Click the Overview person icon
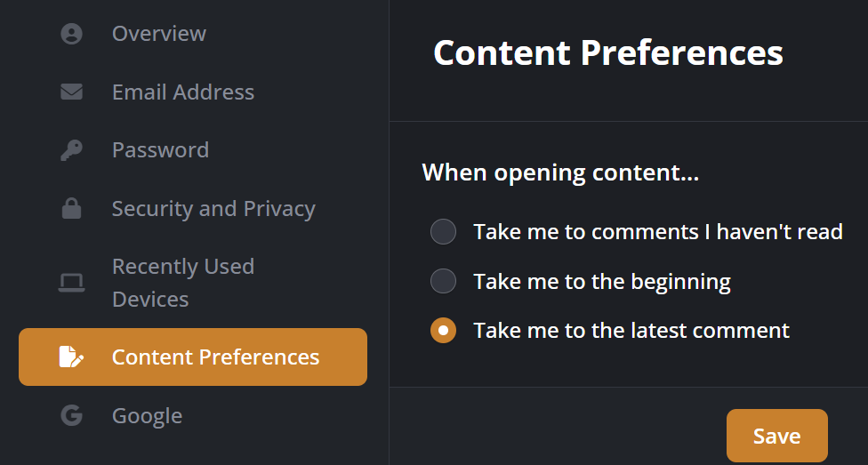Screen dimensions: 868x465 coord(71,34)
